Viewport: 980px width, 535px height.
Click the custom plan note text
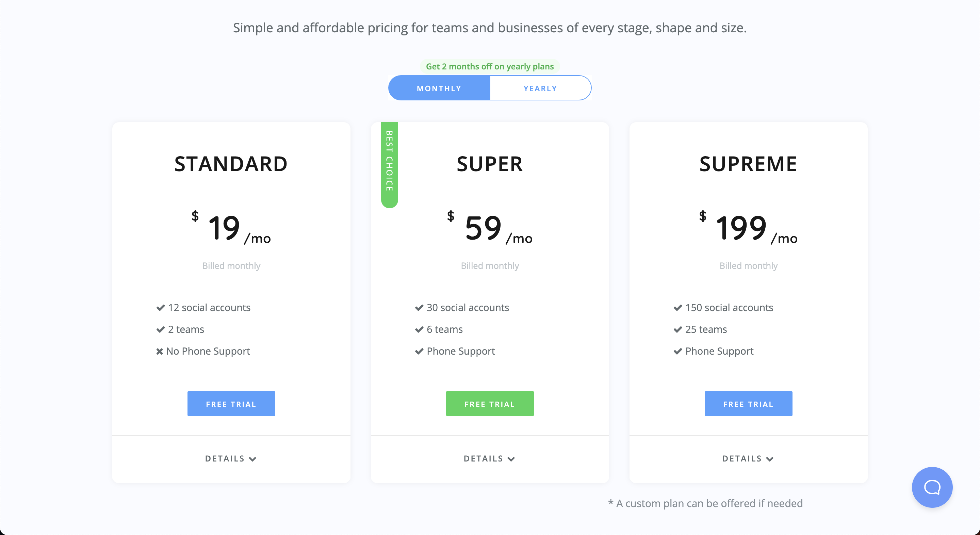(706, 503)
